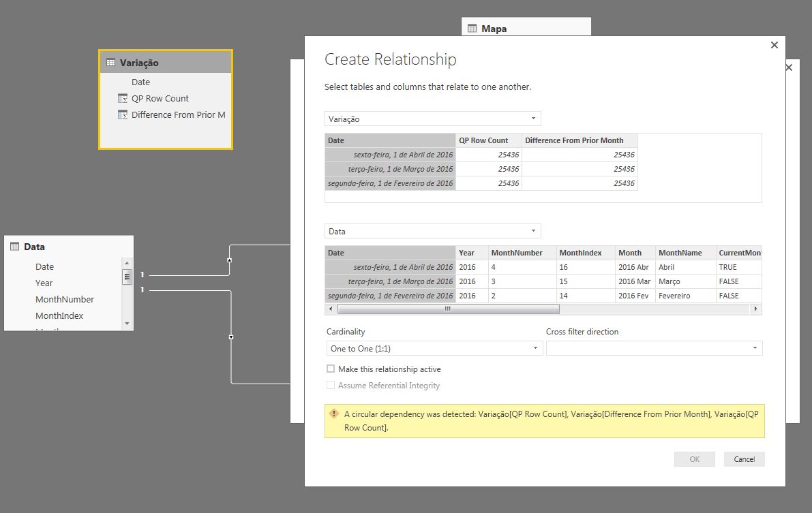
Task: Click Variação table title in diagram
Action: coord(139,63)
